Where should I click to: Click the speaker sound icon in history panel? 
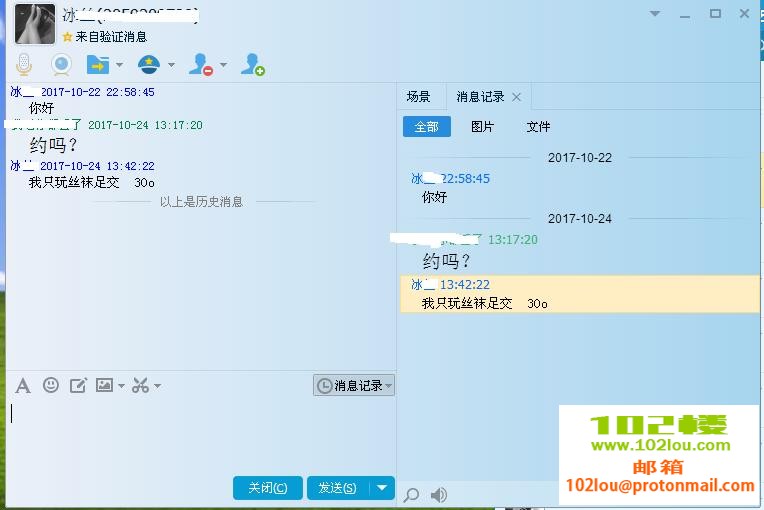tap(439, 495)
